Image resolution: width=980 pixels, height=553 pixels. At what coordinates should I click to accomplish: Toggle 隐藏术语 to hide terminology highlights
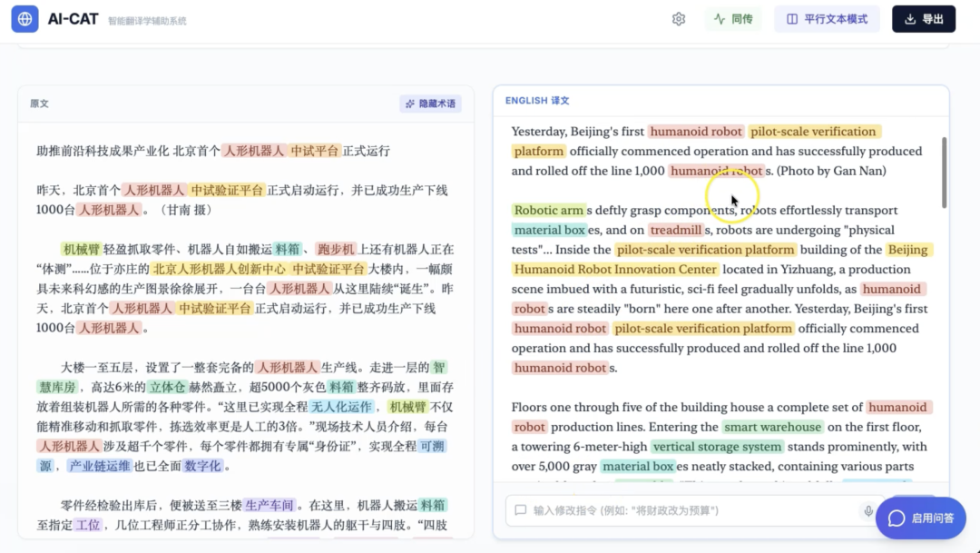429,104
